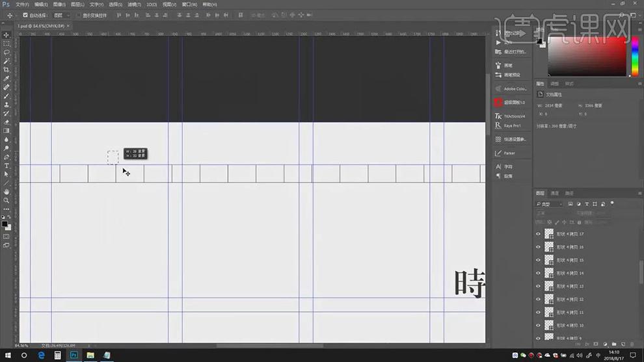Select the Eyedropper tool
Viewport: 644px width, 362px height.
click(x=6, y=79)
